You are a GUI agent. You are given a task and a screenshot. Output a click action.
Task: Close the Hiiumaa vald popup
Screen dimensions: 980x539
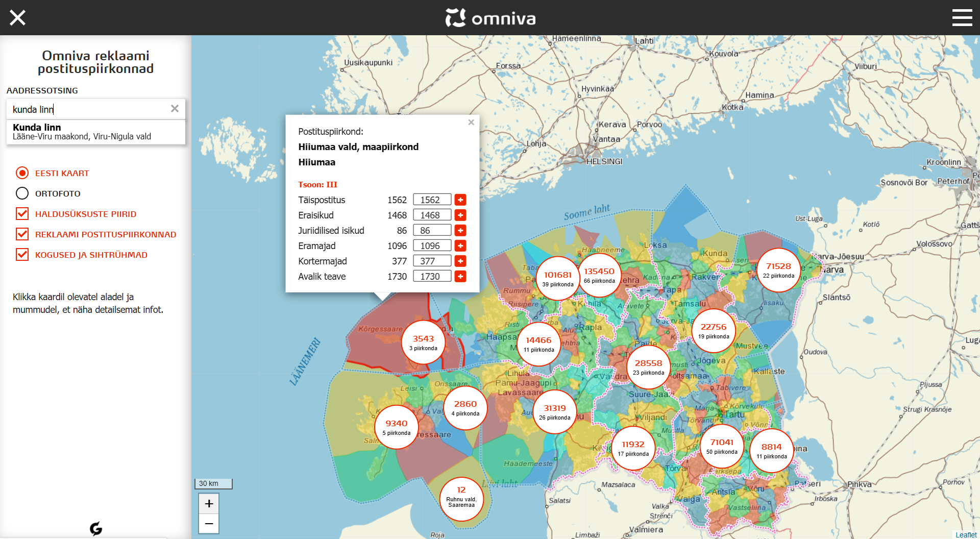[x=471, y=122]
